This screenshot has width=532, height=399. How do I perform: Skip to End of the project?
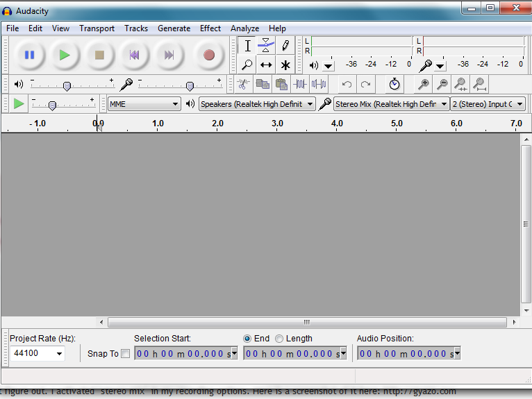[x=169, y=55]
